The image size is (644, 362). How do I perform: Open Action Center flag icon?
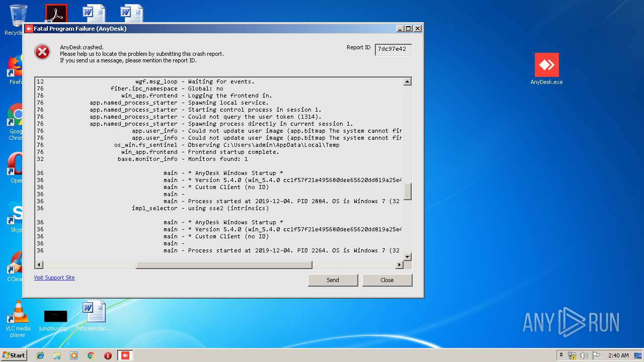pyautogui.click(x=596, y=355)
